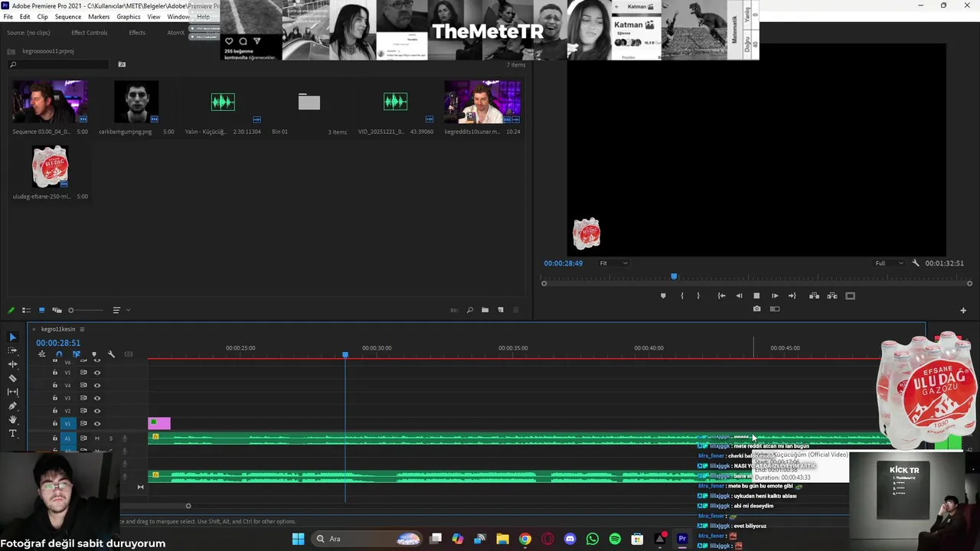Mute the A1 audio track
The width and height of the screenshot is (980, 551).
click(x=97, y=439)
